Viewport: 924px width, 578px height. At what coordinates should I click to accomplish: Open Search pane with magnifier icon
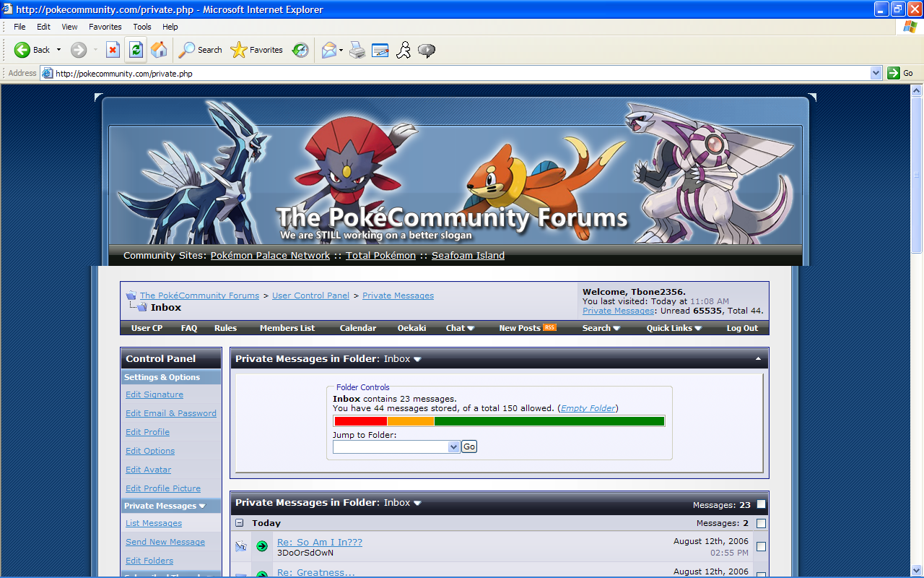(x=187, y=50)
